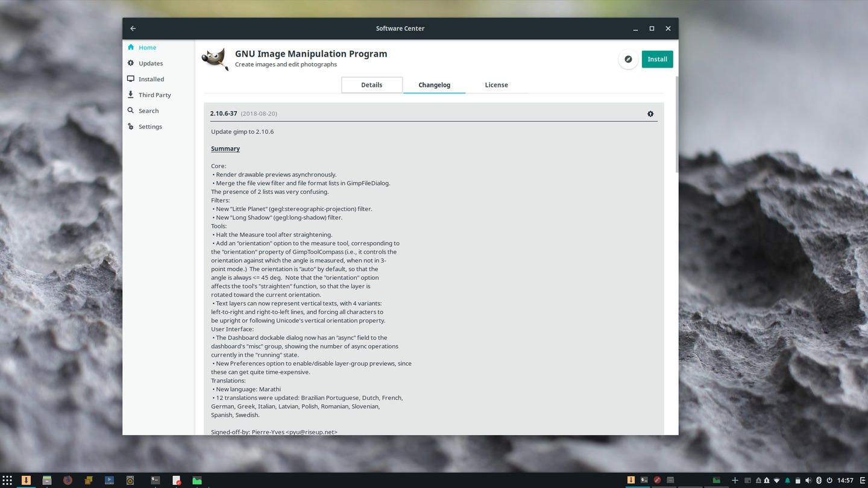Click the green plus tray icon

click(x=735, y=480)
